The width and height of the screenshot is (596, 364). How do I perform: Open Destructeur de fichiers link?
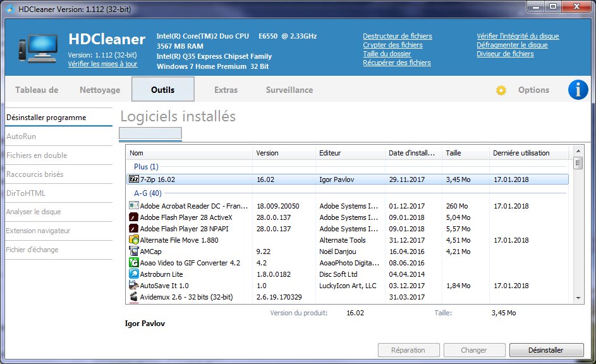coord(397,36)
